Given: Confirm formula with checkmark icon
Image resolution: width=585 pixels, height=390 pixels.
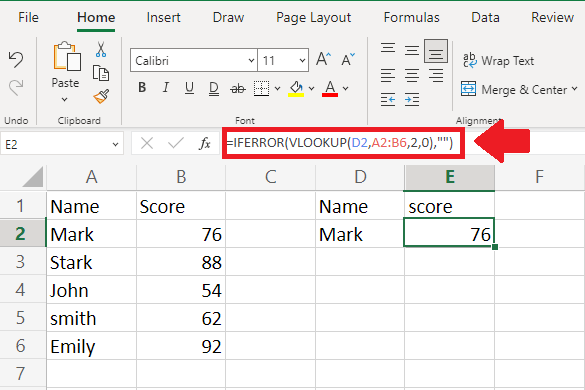Looking at the screenshot, I should click(175, 143).
